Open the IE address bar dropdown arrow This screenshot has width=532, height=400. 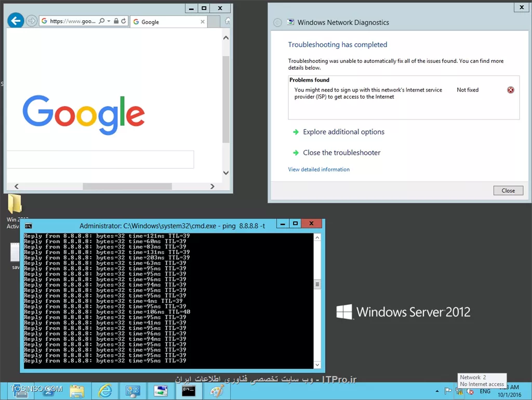(109, 21)
